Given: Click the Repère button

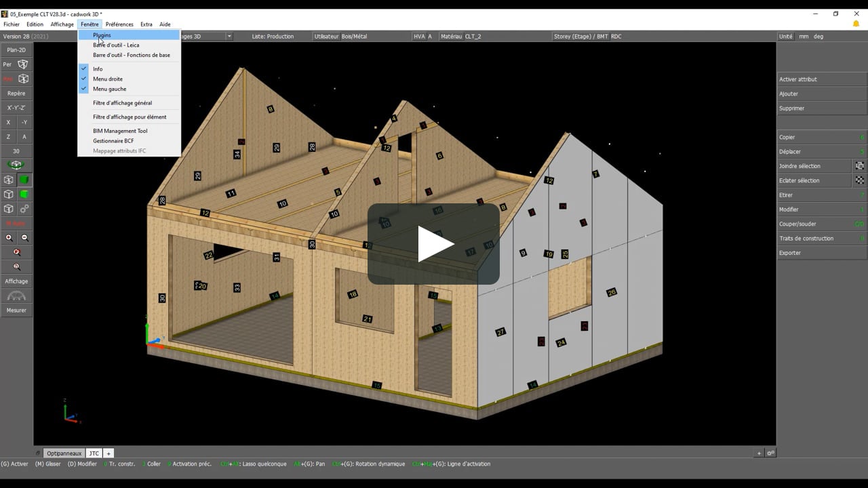Looking at the screenshot, I should (x=16, y=94).
